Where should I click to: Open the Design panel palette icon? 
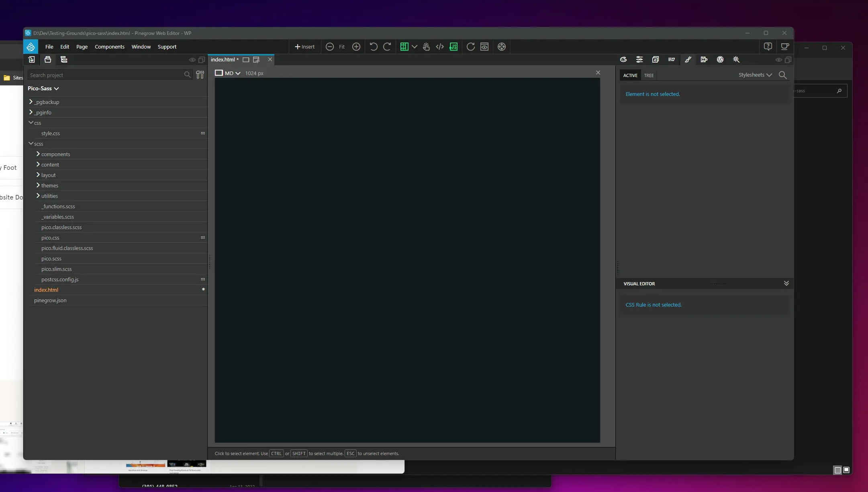click(623, 59)
